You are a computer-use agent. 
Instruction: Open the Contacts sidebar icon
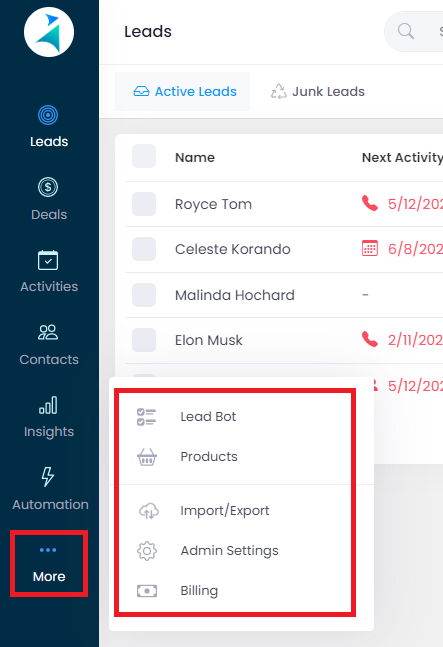point(48,333)
